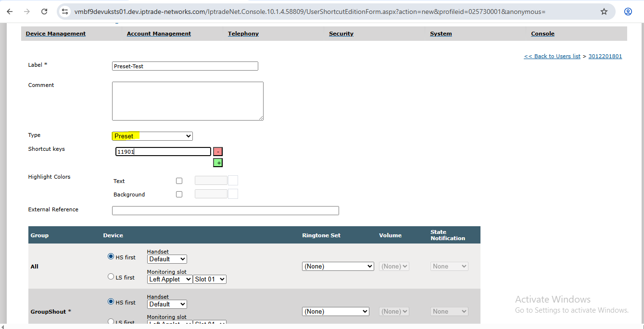
Task: Select HS first in the All group
Action: (111, 257)
